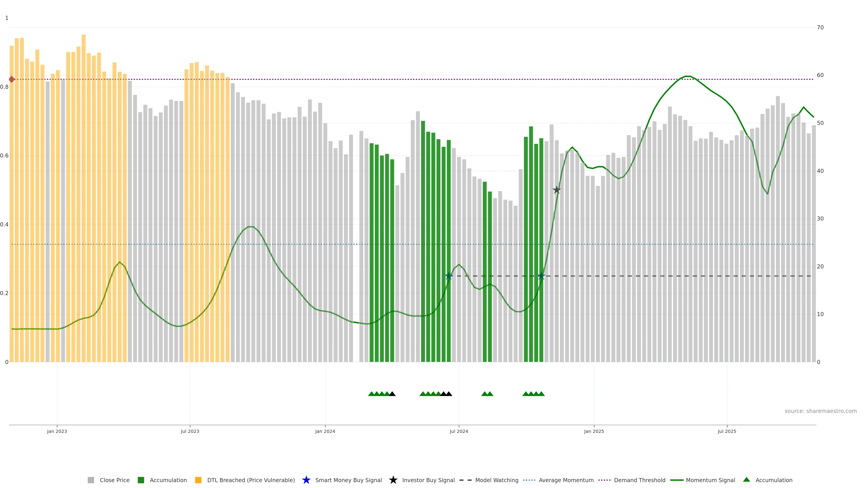Viewport: 868px width, 488px height.
Task: Click the black Investor Buy star on chart
Action: tap(557, 190)
